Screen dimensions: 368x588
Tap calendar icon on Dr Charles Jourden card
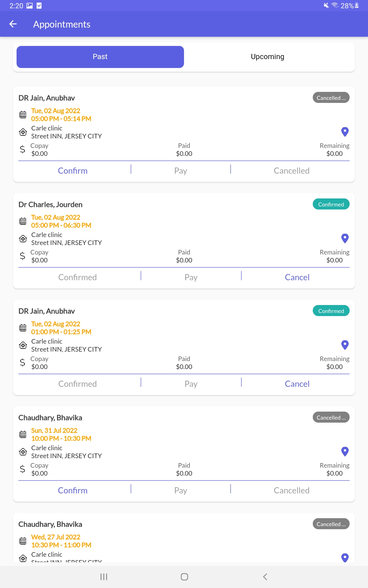[x=23, y=221]
